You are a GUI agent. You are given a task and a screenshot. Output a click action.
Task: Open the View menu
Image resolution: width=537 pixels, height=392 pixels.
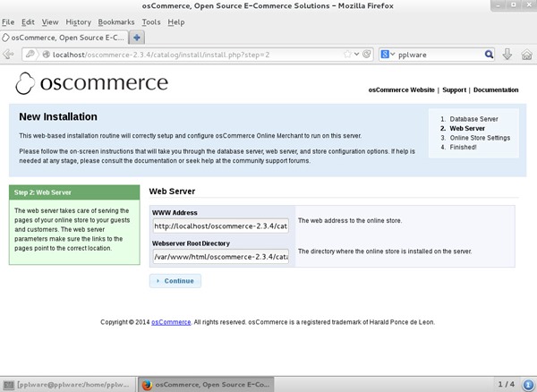tap(50, 22)
